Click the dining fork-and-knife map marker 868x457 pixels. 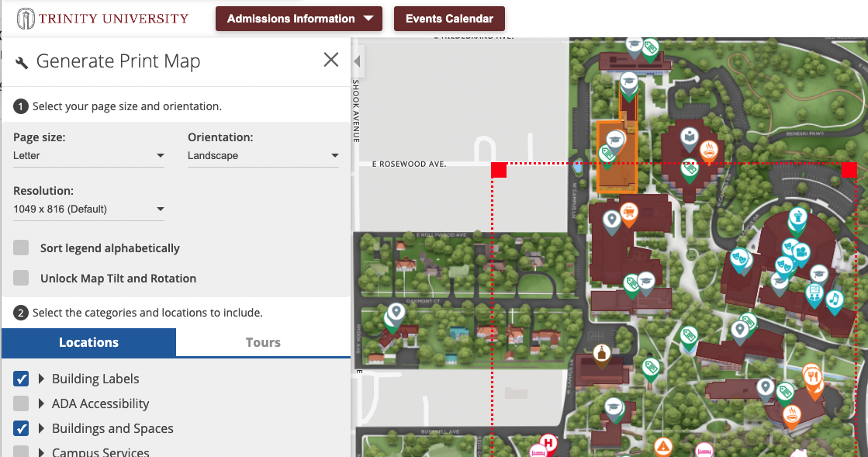pos(813,375)
